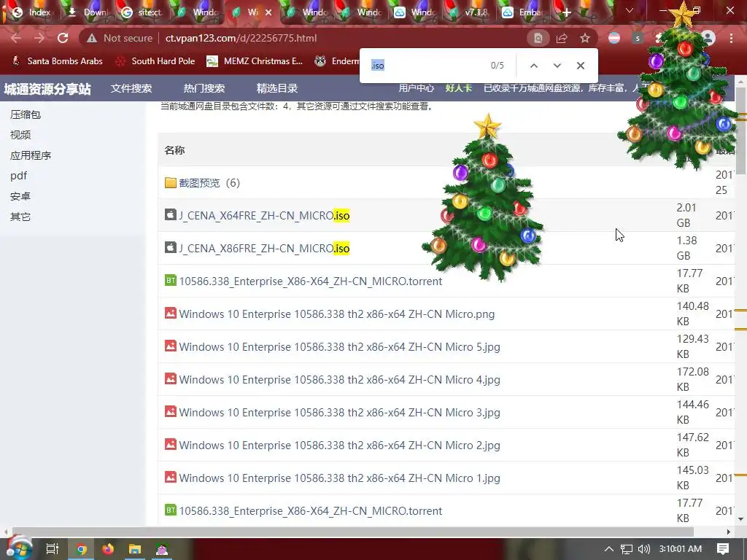The width and height of the screenshot is (747, 560).
Task: Click BT icon of first torrent row
Action: click(x=171, y=280)
